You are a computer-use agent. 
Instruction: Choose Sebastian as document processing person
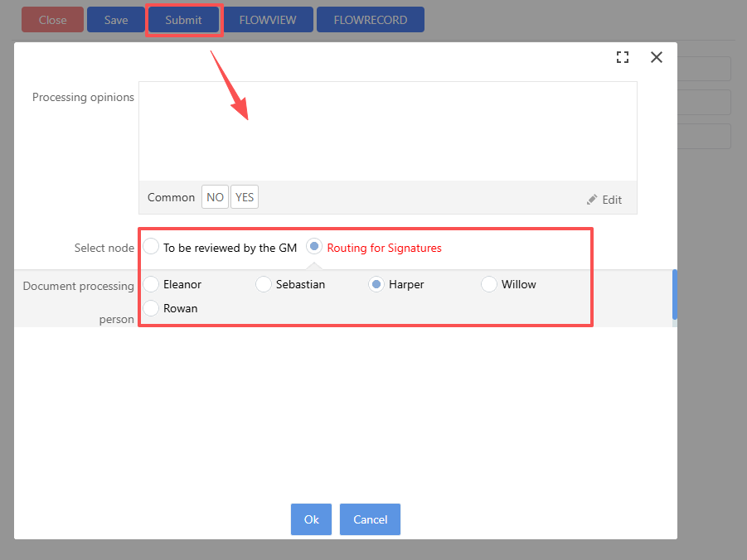(x=264, y=284)
